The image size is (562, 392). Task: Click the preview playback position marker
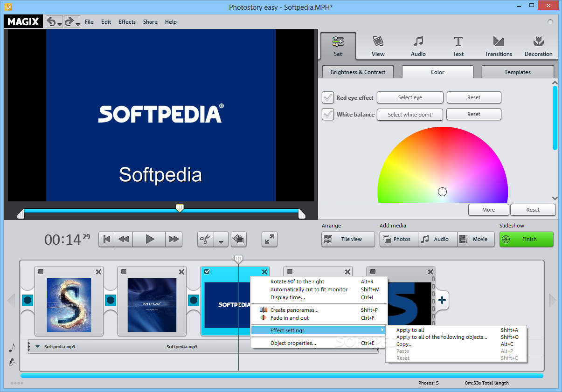180,208
